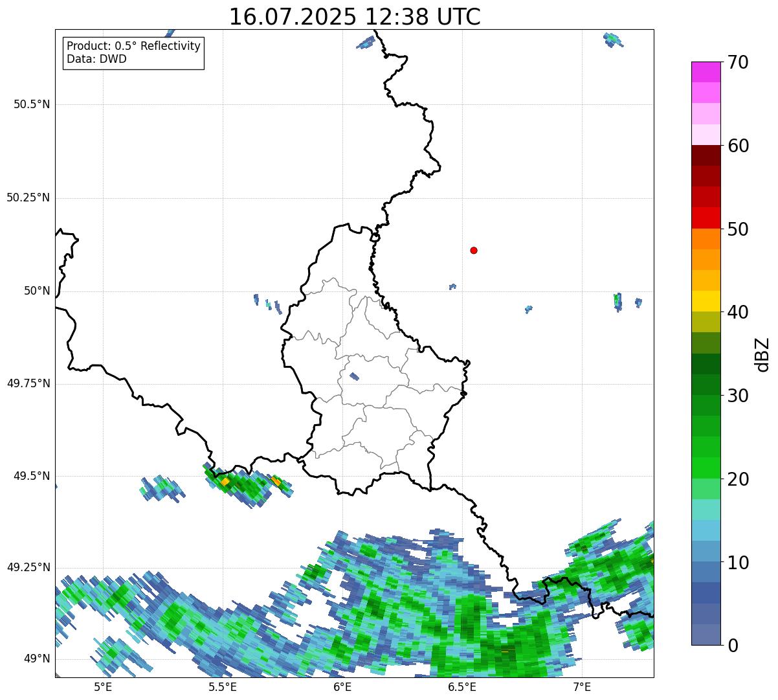Click the colorbar tick label 20
This screenshot has width=778, height=700.
point(738,479)
